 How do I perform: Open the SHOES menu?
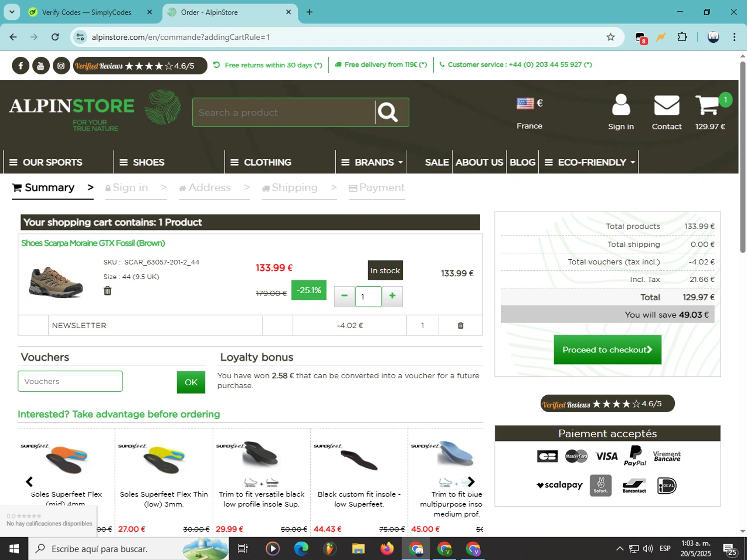(142, 162)
